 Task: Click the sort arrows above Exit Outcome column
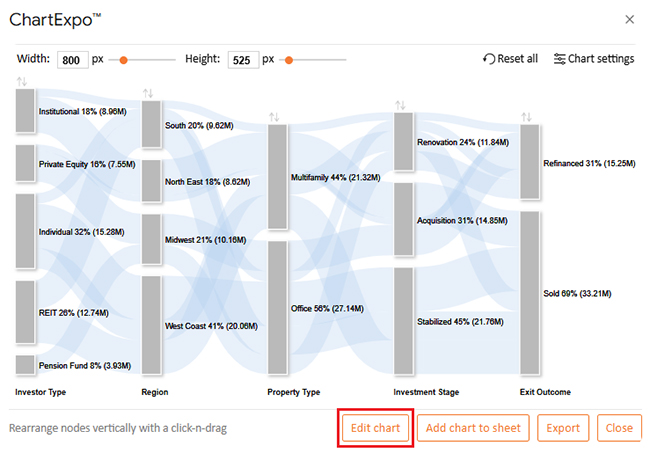click(x=526, y=117)
